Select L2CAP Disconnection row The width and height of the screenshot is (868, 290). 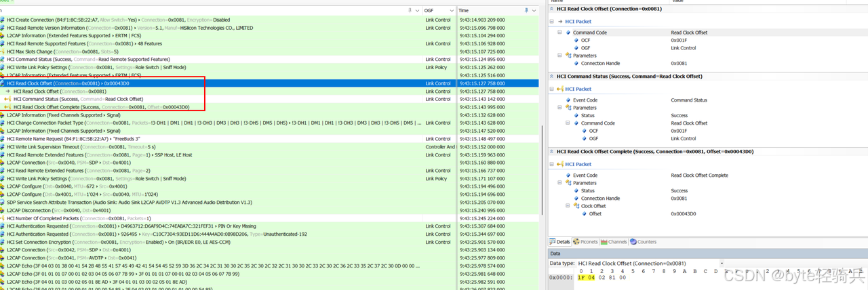point(270,210)
